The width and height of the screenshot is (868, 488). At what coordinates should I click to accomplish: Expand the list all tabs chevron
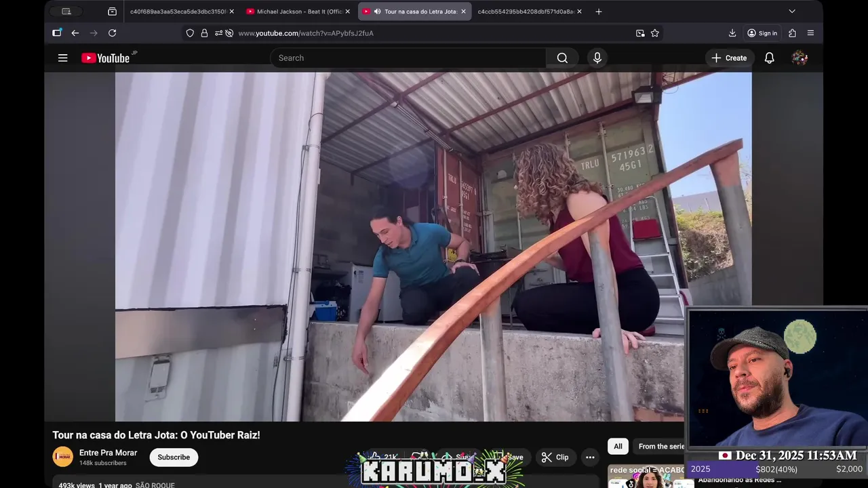pyautogui.click(x=791, y=12)
